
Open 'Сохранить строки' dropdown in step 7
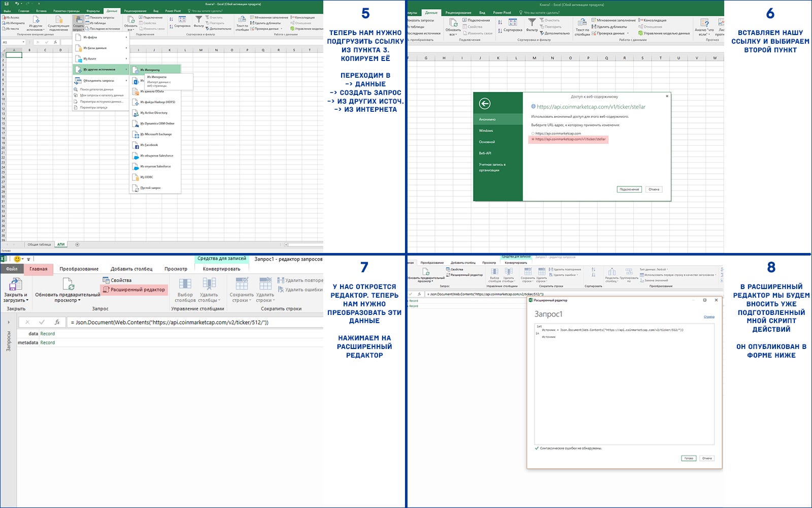[242, 291]
